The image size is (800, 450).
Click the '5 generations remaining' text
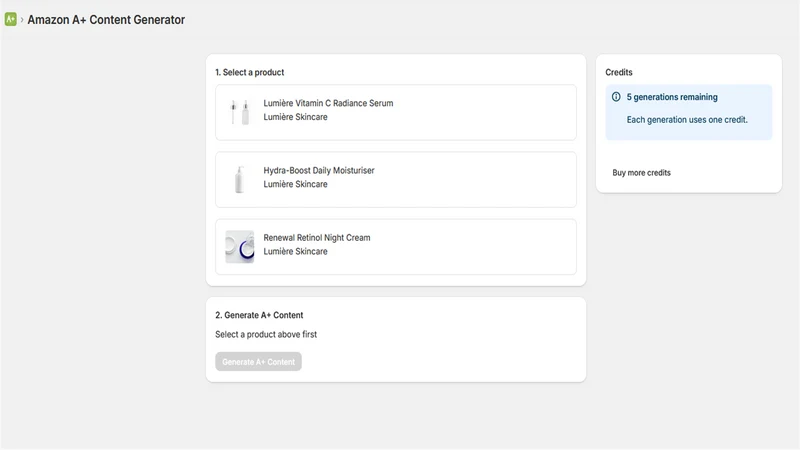click(x=672, y=97)
